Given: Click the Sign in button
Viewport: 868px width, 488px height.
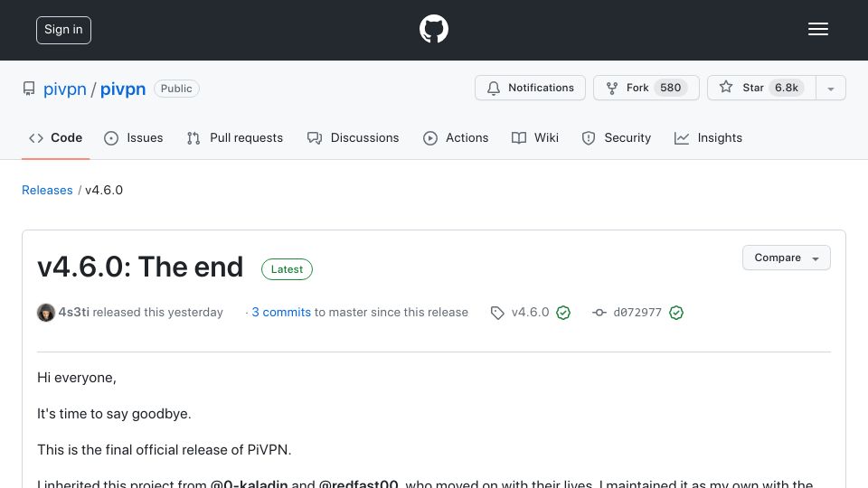Looking at the screenshot, I should [63, 30].
